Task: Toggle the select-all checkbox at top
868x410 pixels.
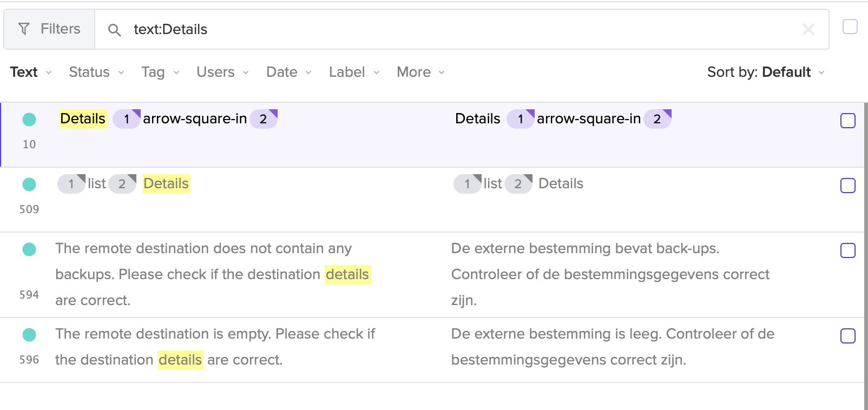Action: pyautogui.click(x=850, y=27)
